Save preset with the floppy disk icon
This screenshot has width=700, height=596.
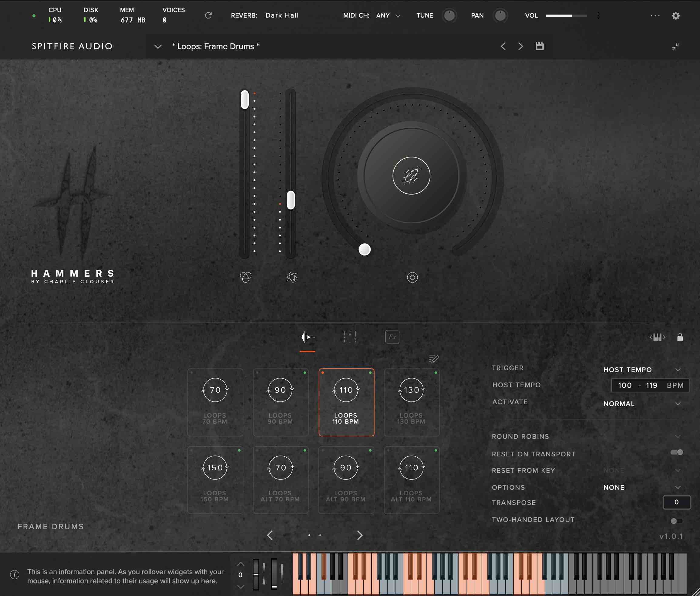click(540, 46)
